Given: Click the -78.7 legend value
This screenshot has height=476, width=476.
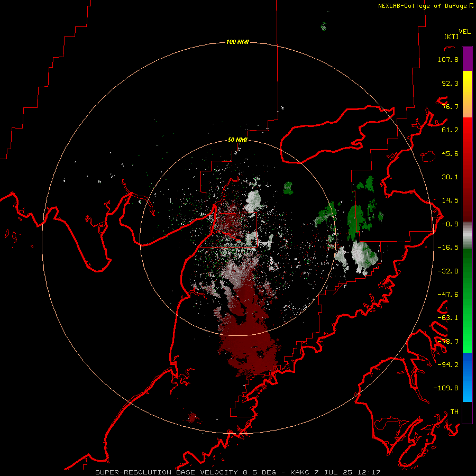Looking at the screenshot, I should pyautogui.click(x=448, y=342).
